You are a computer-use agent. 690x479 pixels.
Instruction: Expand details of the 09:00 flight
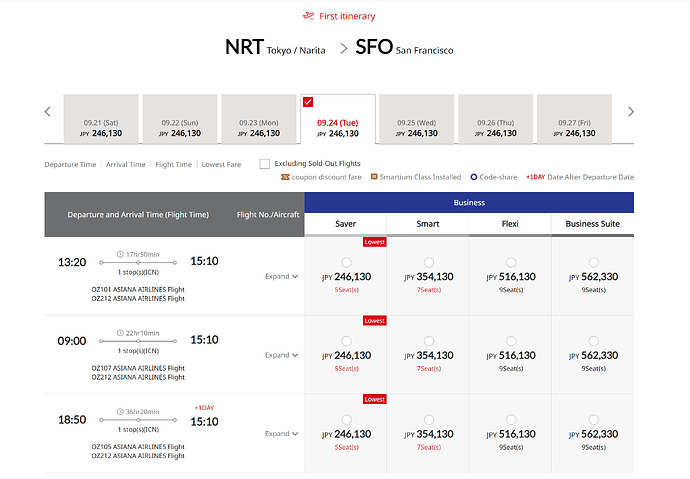[282, 355]
